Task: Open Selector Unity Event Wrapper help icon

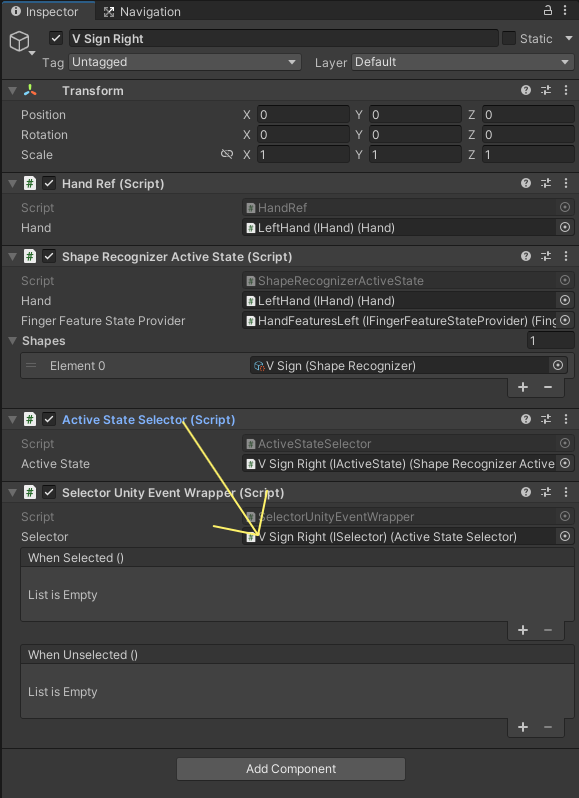Action: click(526, 492)
